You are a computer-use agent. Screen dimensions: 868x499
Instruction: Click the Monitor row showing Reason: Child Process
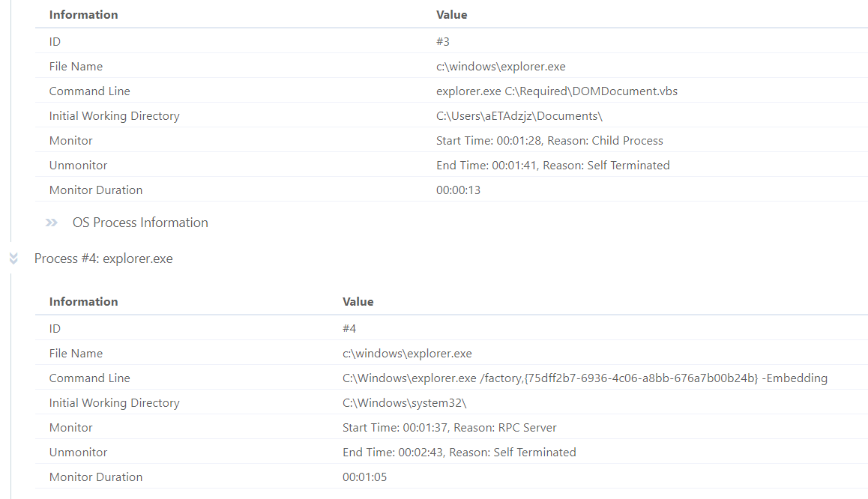[x=550, y=140]
